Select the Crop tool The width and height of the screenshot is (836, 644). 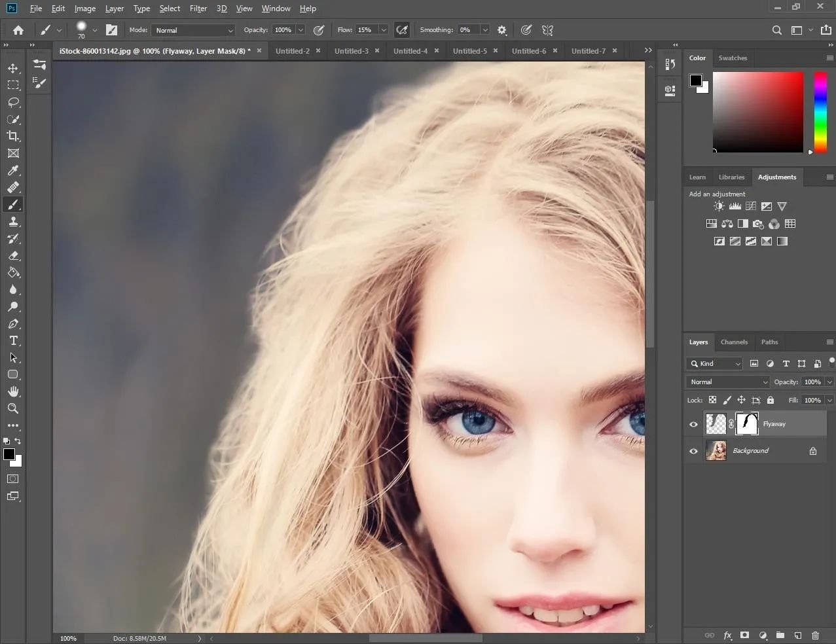13,136
